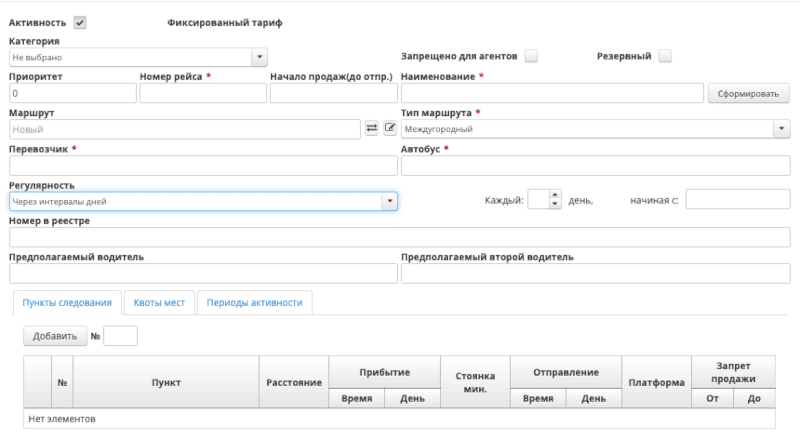The height and width of the screenshot is (439, 800).
Task: Increase the Каждый day interval stepper
Action: pyautogui.click(x=556, y=195)
